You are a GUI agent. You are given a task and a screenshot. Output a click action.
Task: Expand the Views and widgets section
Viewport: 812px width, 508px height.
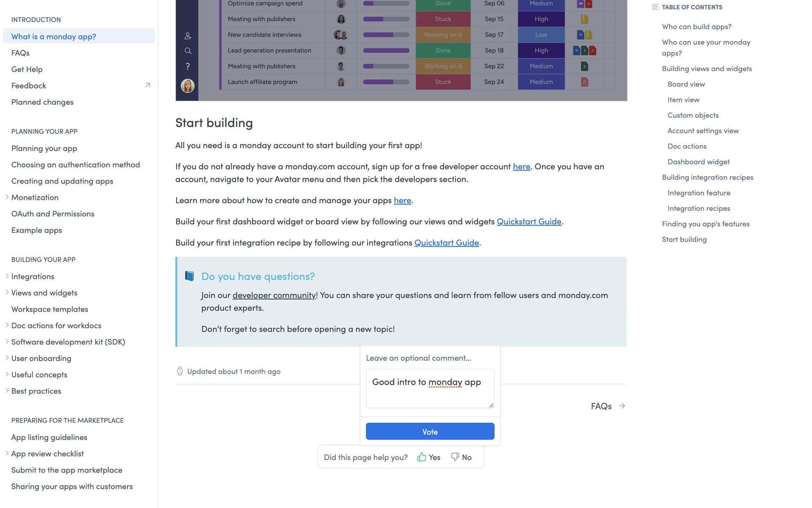click(x=7, y=293)
